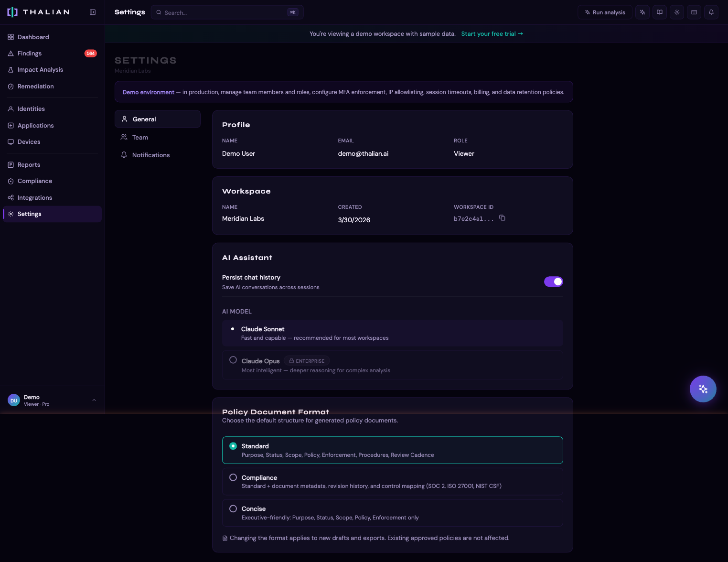The image size is (728, 562).
Task: Click the Demo User name value
Action: coord(238,153)
